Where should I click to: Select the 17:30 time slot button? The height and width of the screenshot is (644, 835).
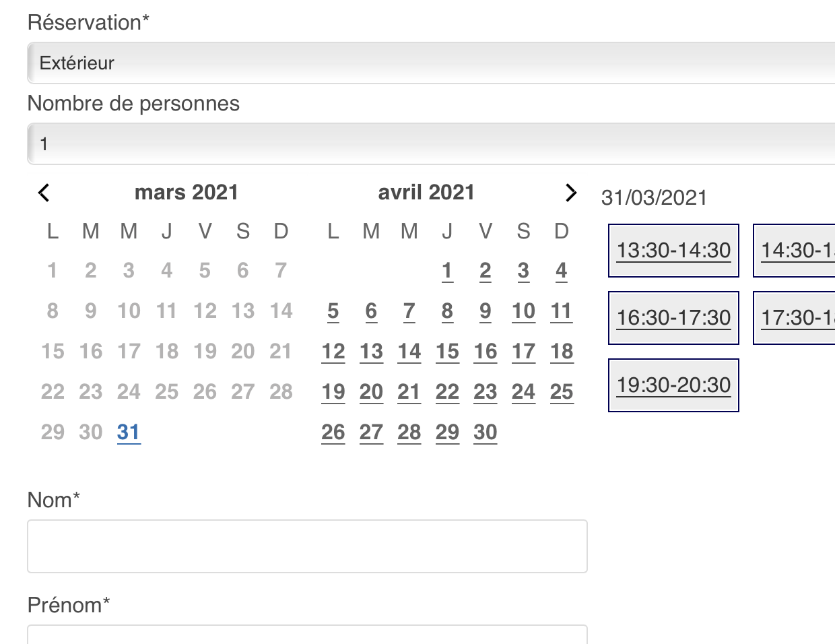tap(795, 318)
